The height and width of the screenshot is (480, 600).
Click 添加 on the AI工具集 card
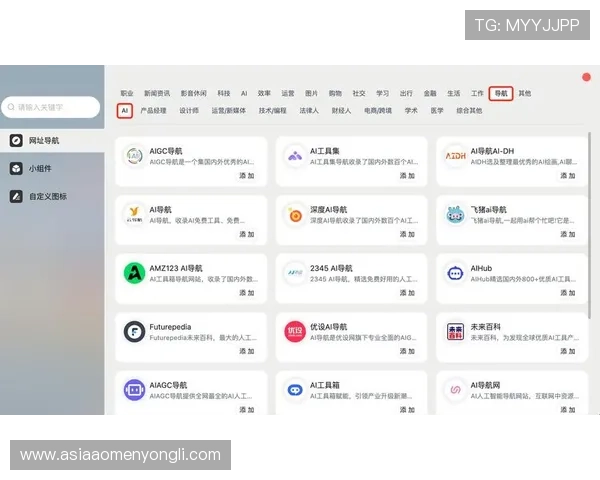click(408, 176)
